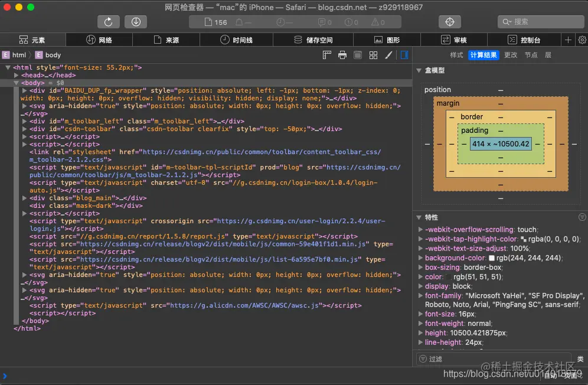Click the properties options circle icon
The image size is (588, 385).
point(582,217)
